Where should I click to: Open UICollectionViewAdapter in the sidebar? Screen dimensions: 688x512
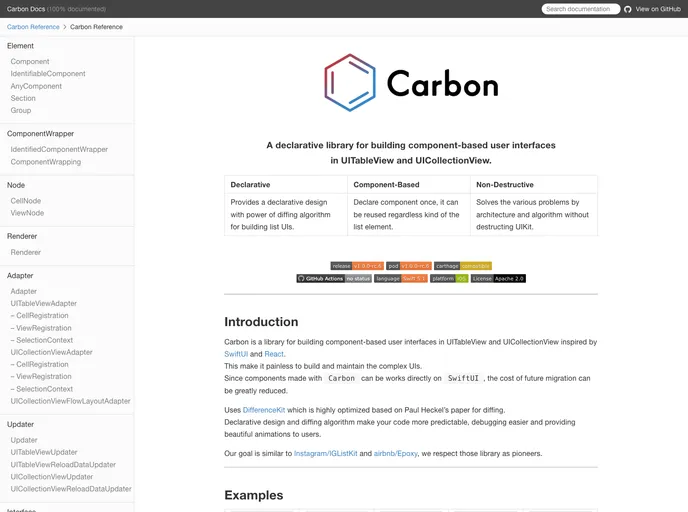pos(51,352)
